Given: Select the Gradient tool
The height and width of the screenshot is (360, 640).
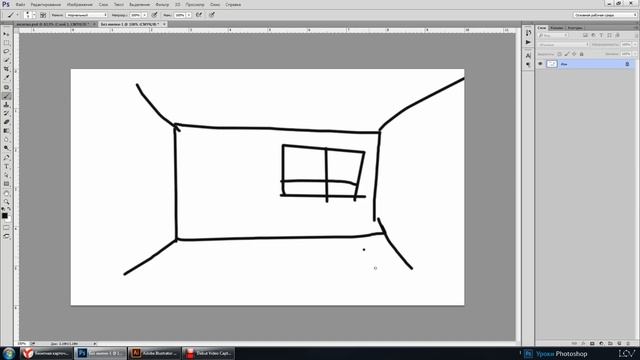Looking at the screenshot, I should [x=6, y=131].
